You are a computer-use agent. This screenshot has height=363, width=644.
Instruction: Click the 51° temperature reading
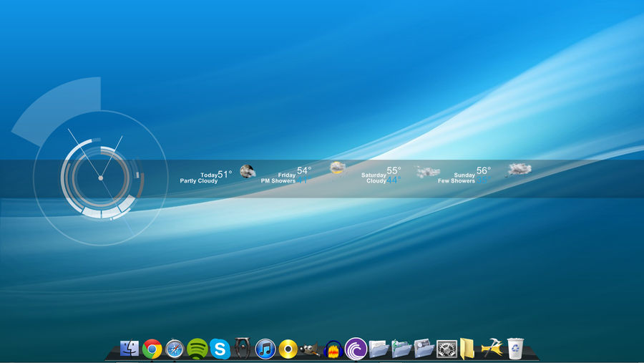point(225,174)
